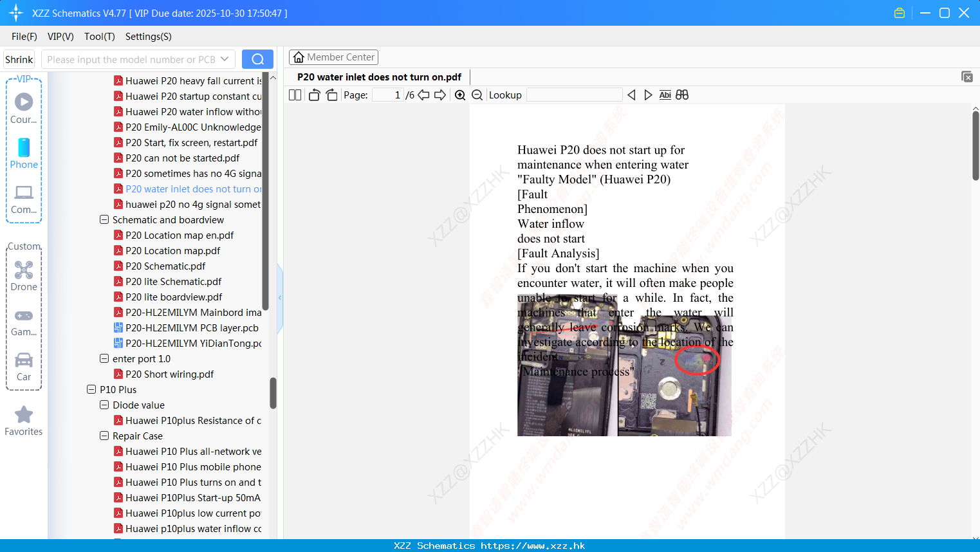980x552 pixels.
Task: Go to next page arrow
Action: [440, 95]
